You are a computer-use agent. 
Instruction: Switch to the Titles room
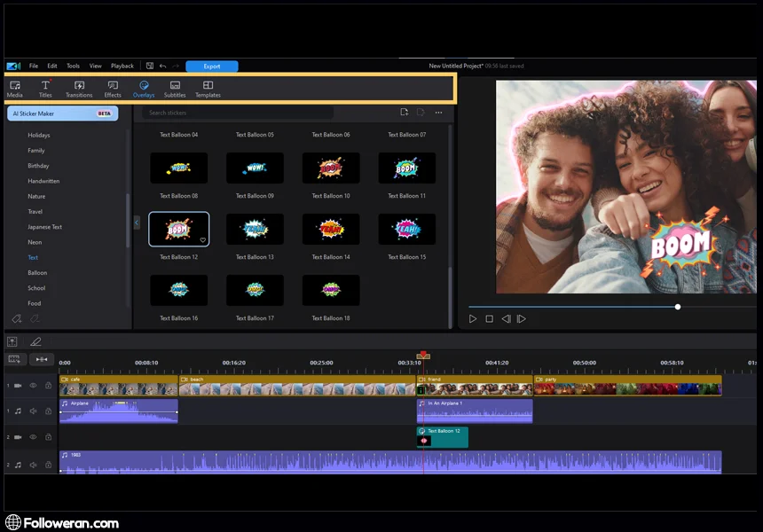coord(45,89)
